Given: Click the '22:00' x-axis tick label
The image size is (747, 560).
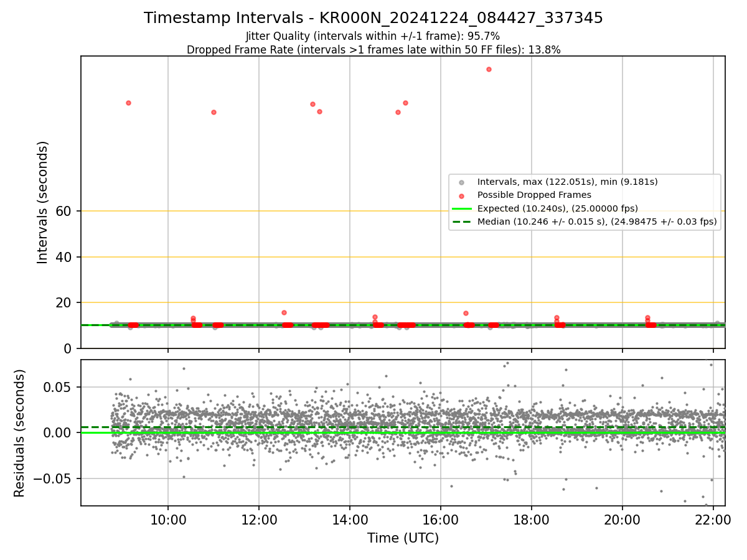Looking at the screenshot, I should pos(713,520).
